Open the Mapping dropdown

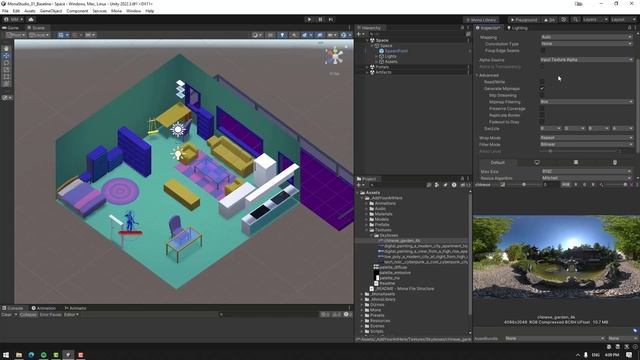pos(586,37)
